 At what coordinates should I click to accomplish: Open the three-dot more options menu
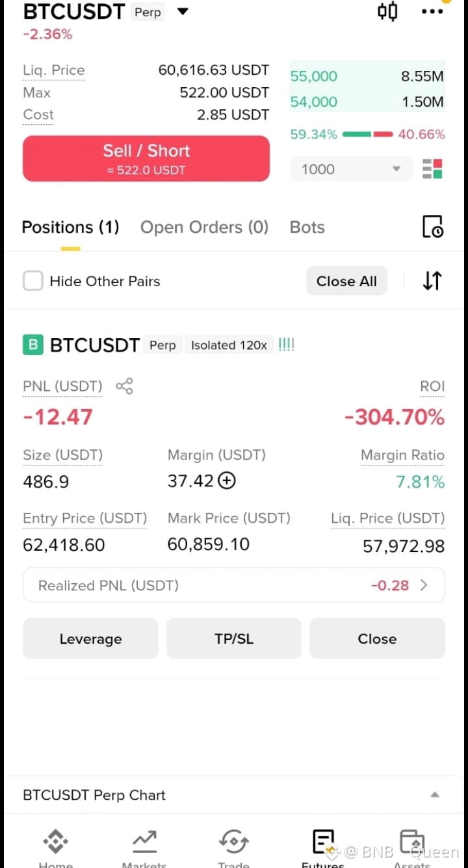click(432, 11)
